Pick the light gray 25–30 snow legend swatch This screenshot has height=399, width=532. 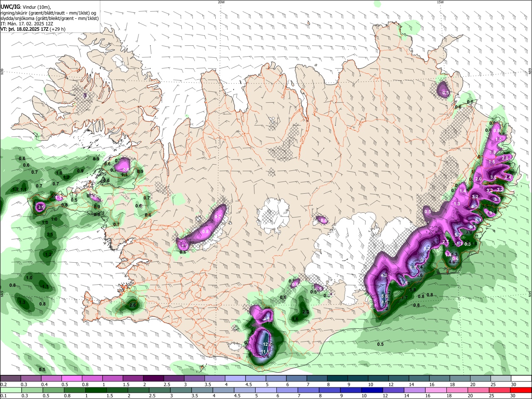(x=500, y=379)
